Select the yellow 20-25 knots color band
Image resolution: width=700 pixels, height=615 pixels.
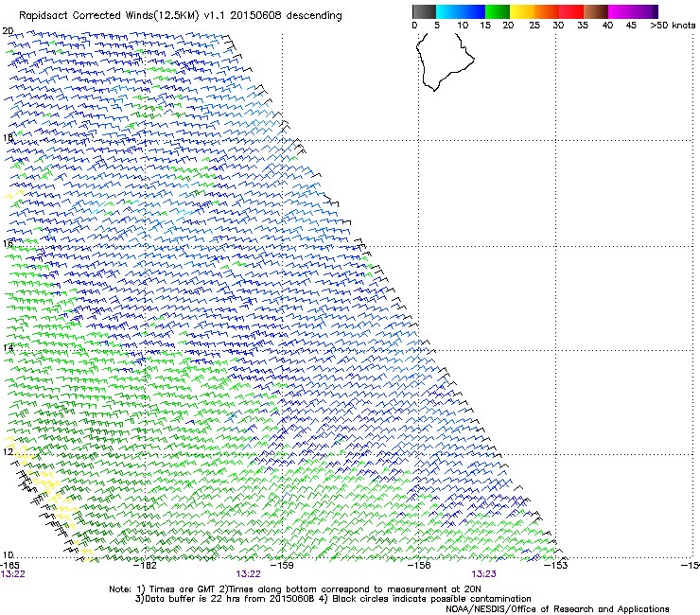pos(522,11)
